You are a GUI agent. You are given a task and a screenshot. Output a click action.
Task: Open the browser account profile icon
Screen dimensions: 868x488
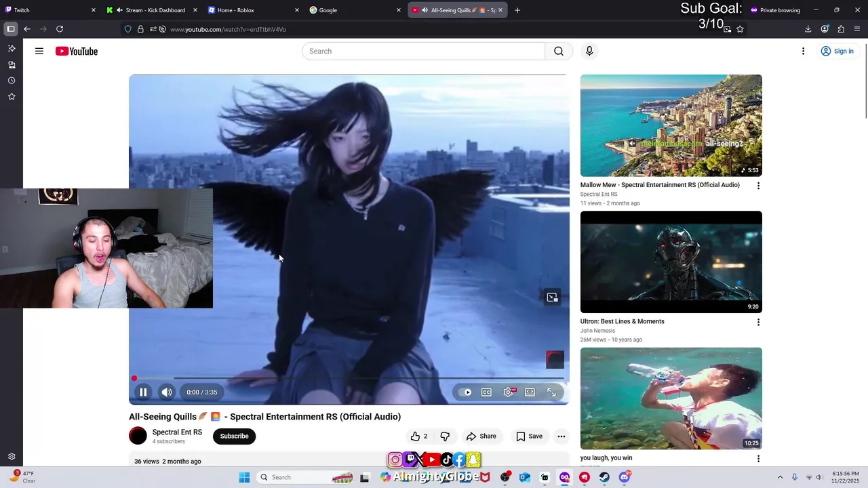825,29
